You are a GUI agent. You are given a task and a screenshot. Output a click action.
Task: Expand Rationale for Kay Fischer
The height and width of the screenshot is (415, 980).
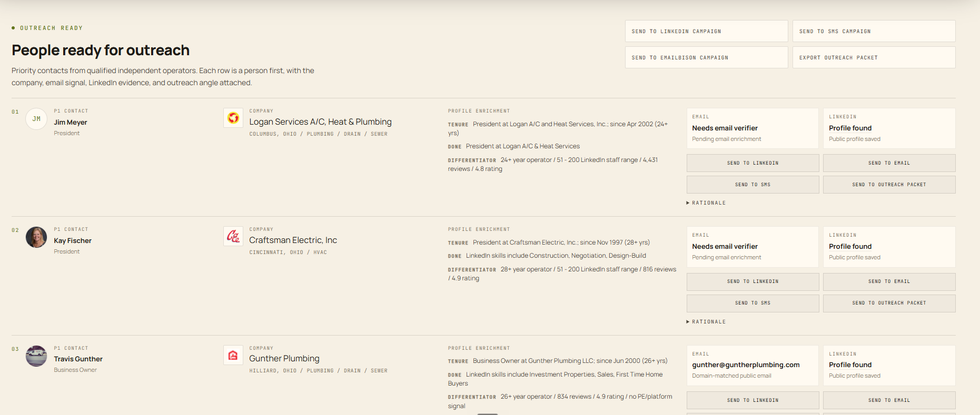706,322
